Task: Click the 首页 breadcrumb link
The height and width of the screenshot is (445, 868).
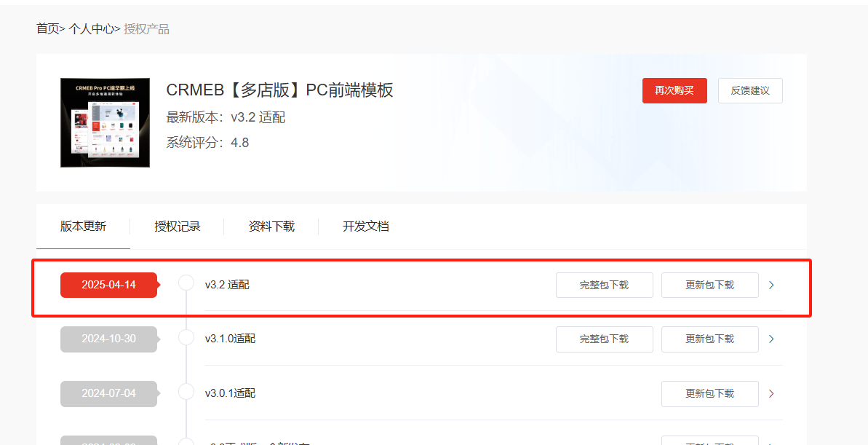Action: click(47, 29)
